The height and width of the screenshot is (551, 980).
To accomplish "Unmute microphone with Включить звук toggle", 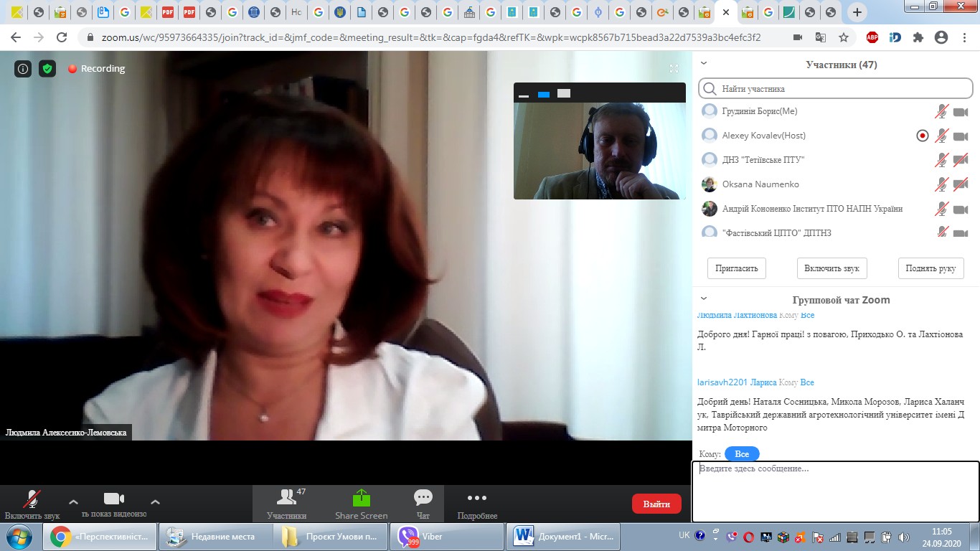I will coord(32,503).
